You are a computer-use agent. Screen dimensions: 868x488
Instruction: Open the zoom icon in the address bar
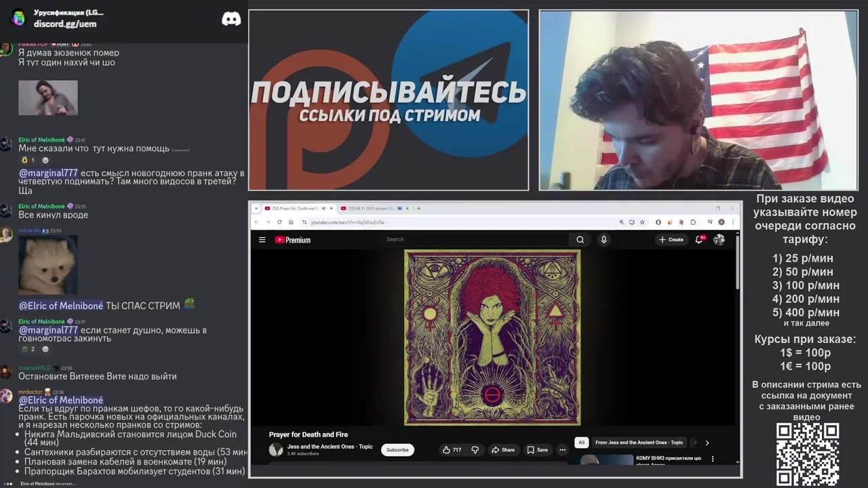(x=621, y=222)
